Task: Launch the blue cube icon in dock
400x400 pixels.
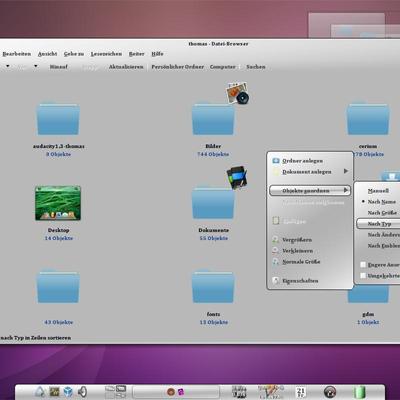Action: [x=68, y=392]
